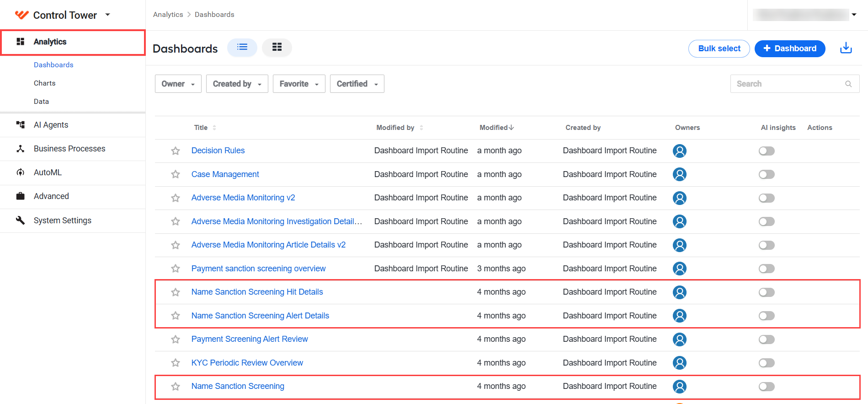Open the user account dropdown arrow
868x404 pixels.
854,15
